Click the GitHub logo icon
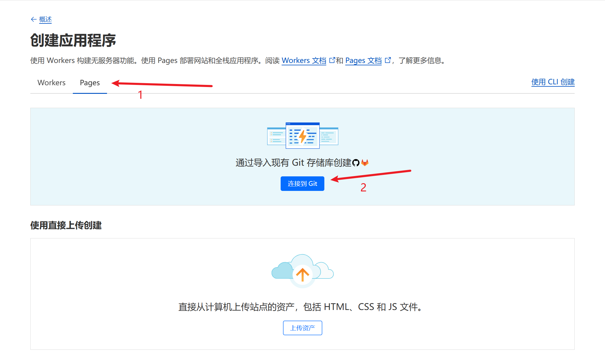This screenshot has height=364, width=605. pos(356,163)
